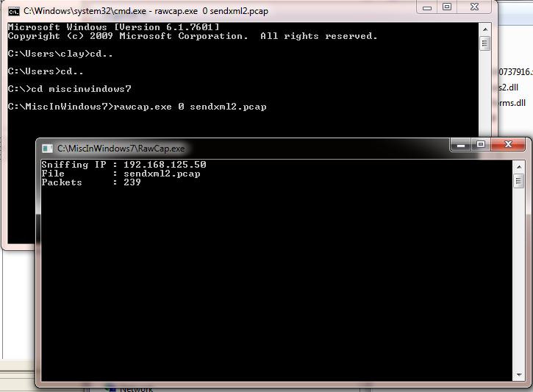The height and width of the screenshot is (392, 533).
Task: Click the C:\Users\clay>cd.. line
Action: [60, 54]
